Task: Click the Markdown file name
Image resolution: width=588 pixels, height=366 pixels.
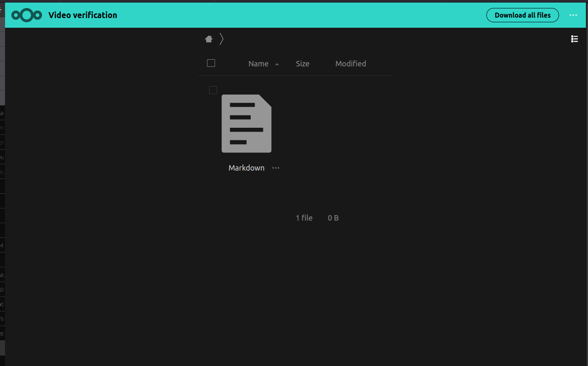Action: pos(247,168)
